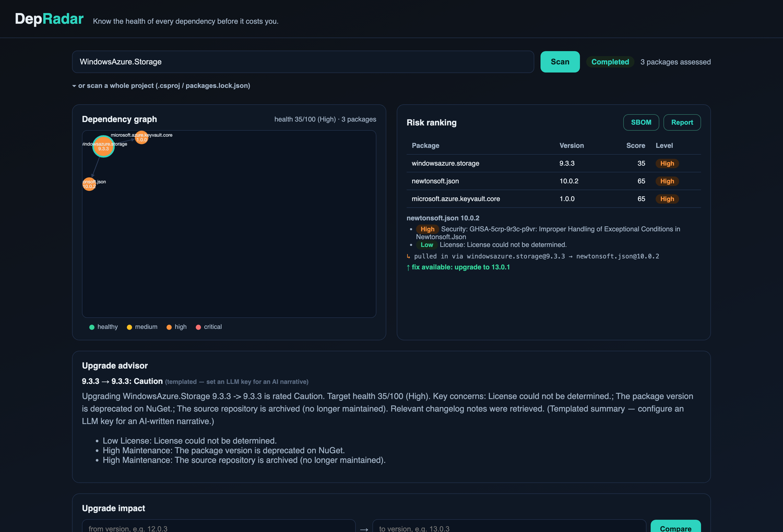
Task: Click the High badge for windowsazure.storage
Action: [667, 163]
